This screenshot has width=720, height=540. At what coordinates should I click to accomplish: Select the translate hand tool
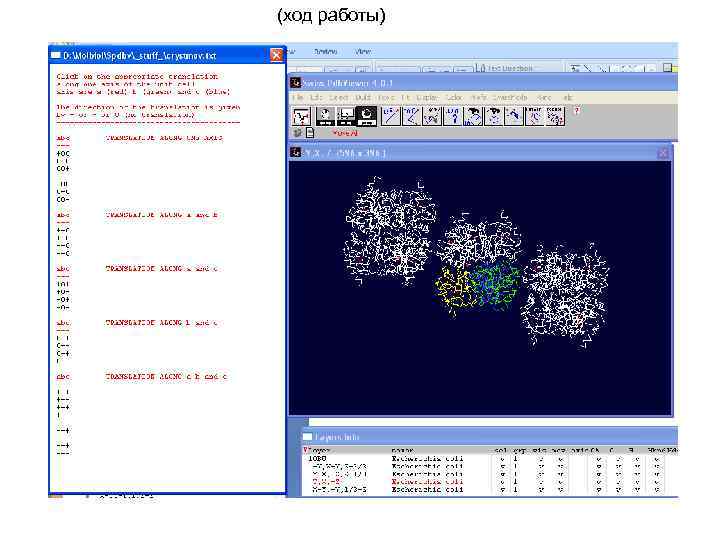(x=325, y=116)
